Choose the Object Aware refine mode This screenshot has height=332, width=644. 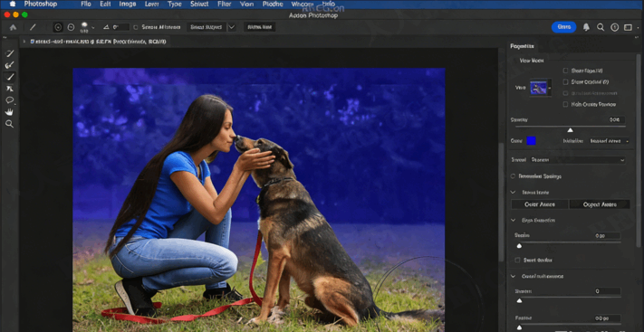(600, 204)
